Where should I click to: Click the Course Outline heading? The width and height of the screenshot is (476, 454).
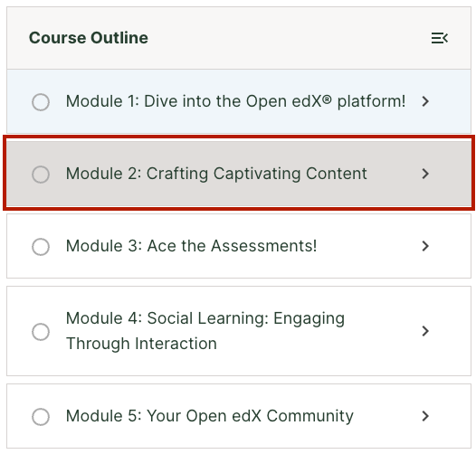(89, 38)
